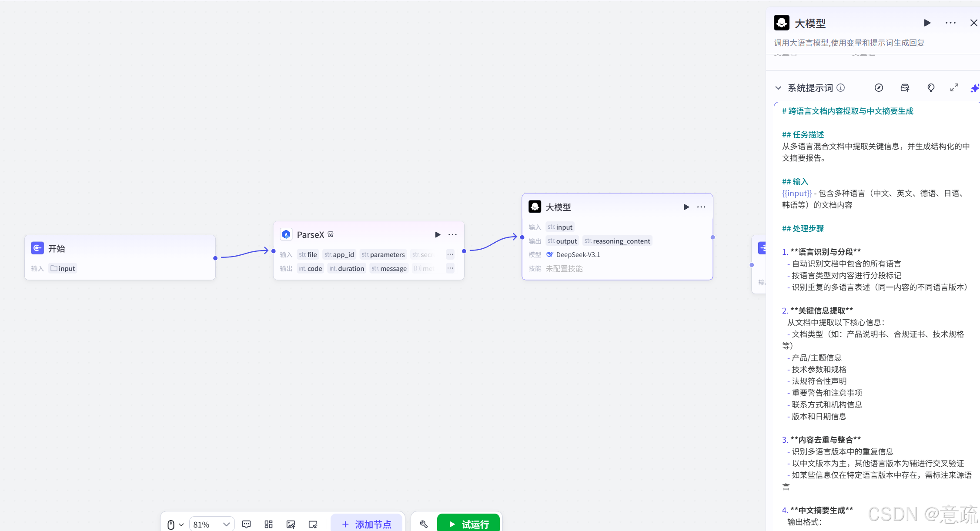Expand the system prompt editor fullscreen
The width and height of the screenshot is (980, 531).
point(954,88)
